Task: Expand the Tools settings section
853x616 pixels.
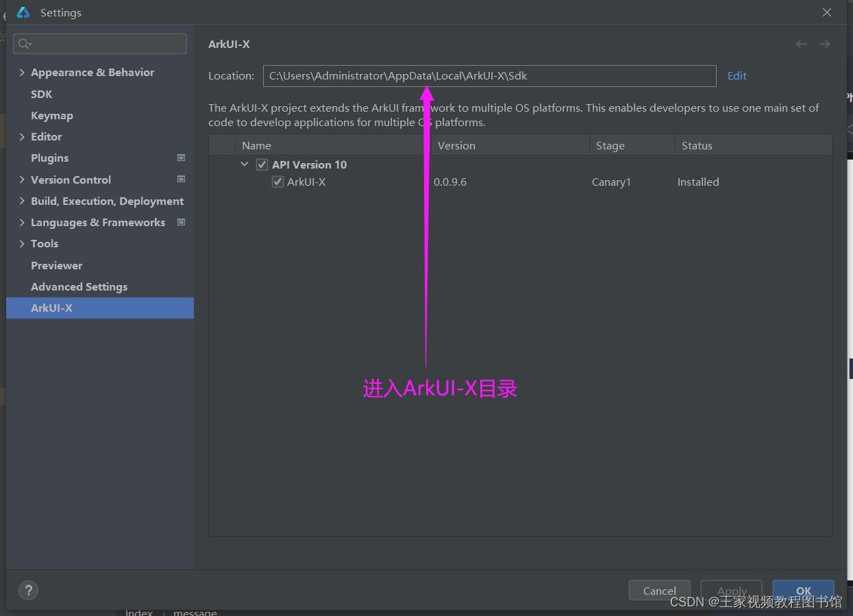Action: click(x=22, y=243)
